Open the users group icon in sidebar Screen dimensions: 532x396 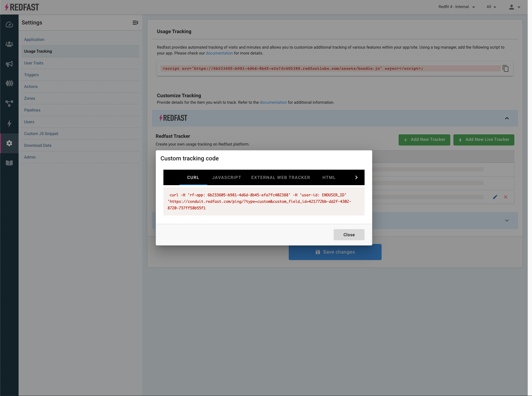[9, 44]
